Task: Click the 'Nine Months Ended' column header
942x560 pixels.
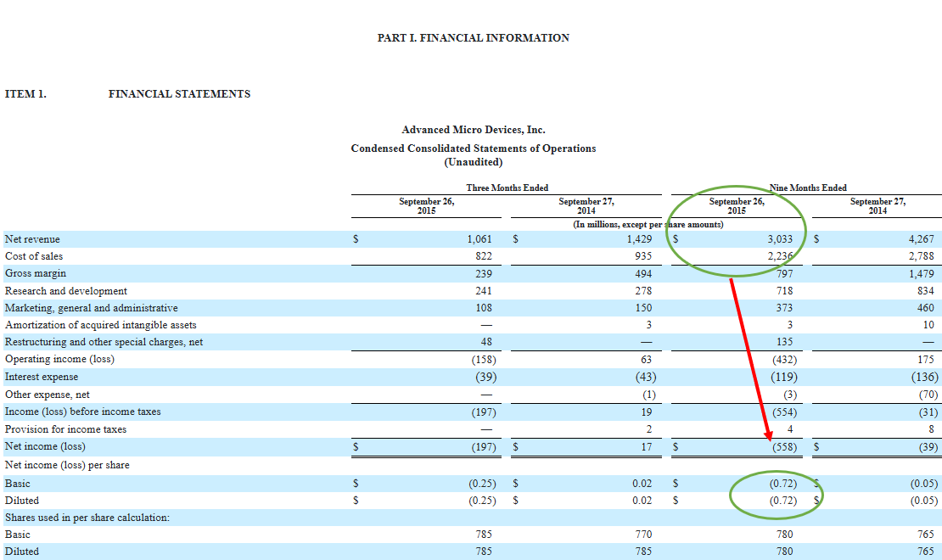Action: point(808,188)
